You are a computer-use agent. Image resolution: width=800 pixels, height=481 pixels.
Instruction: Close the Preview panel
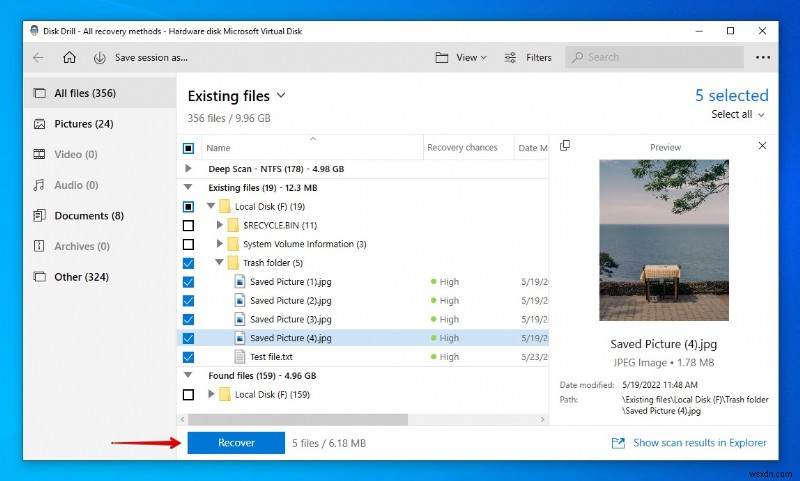pyautogui.click(x=762, y=146)
